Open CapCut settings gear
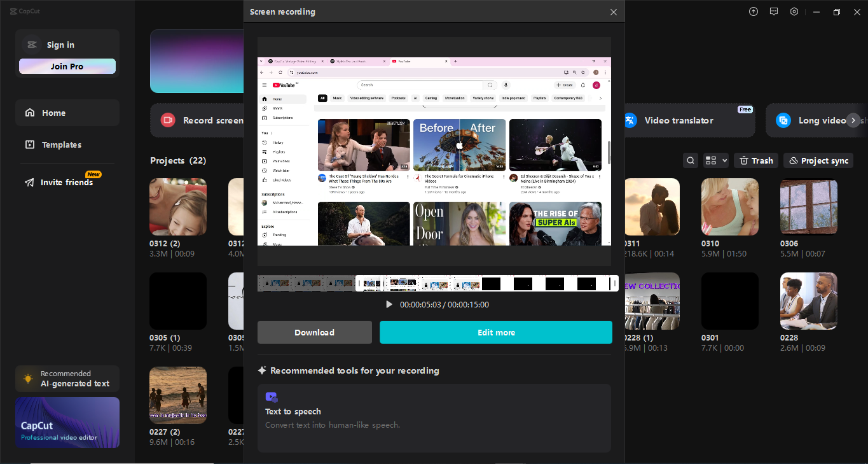Viewport: 868px width, 464px height. point(794,11)
